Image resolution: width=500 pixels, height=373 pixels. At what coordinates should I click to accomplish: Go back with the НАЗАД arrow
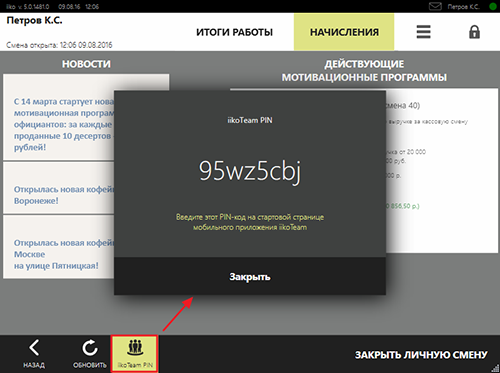(x=34, y=354)
